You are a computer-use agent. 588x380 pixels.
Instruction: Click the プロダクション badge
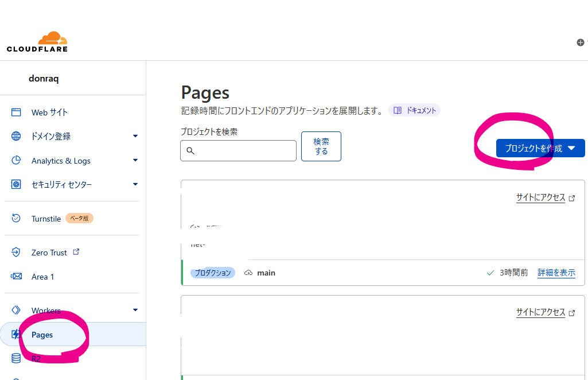click(213, 273)
